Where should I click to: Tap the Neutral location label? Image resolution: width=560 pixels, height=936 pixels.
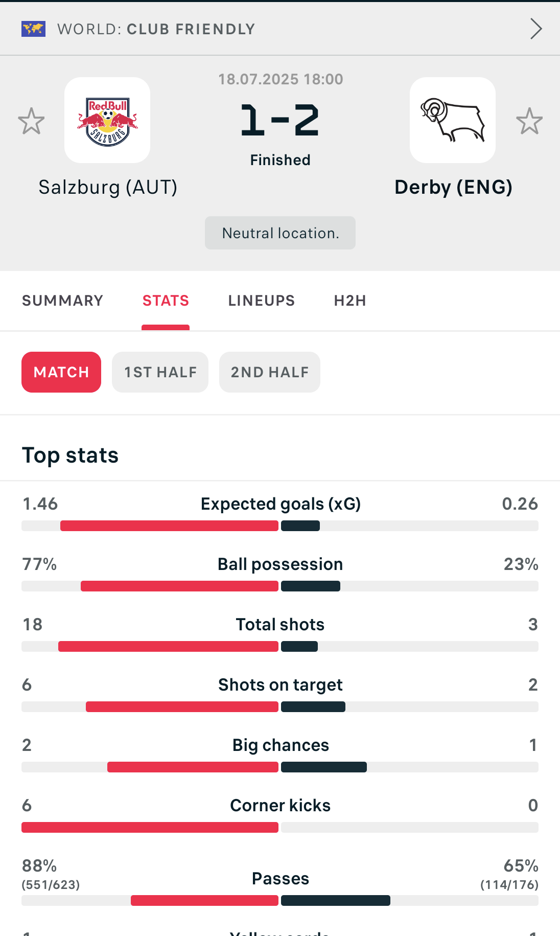coord(280,233)
